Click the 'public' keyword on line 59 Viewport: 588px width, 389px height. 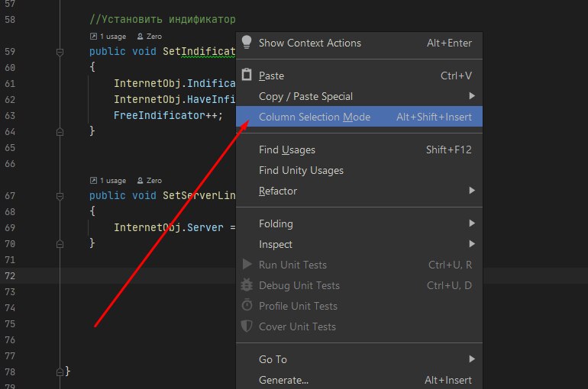(107, 51)
